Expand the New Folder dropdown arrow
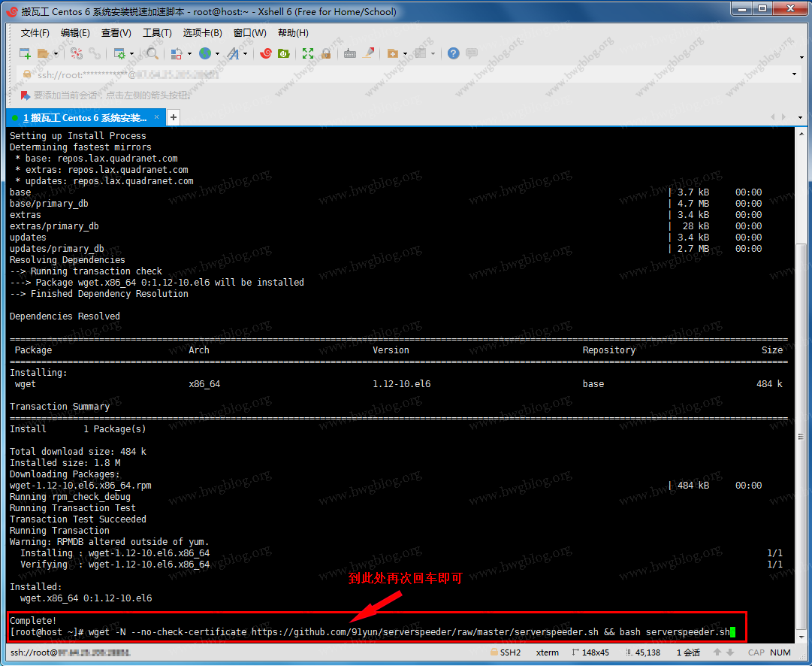The height and width of the screenshot is (666, 812). point(405,53)
